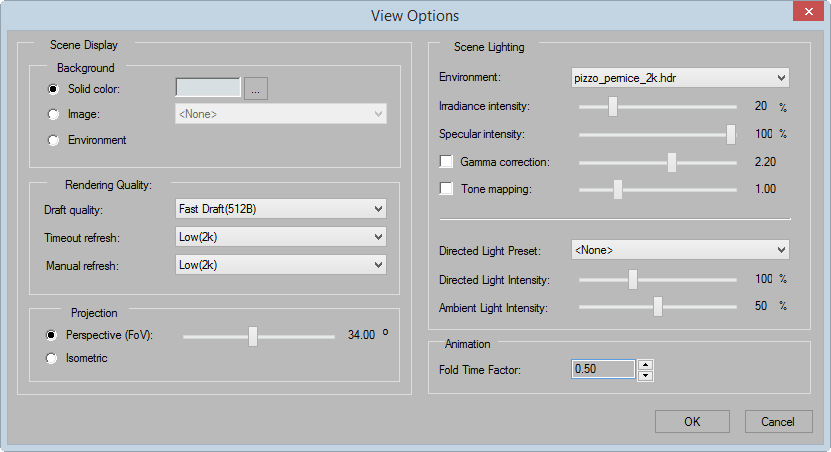Expand the Directed Light Preset dropdown
This screenshot has height=452, width=831.
click(680, 250)
